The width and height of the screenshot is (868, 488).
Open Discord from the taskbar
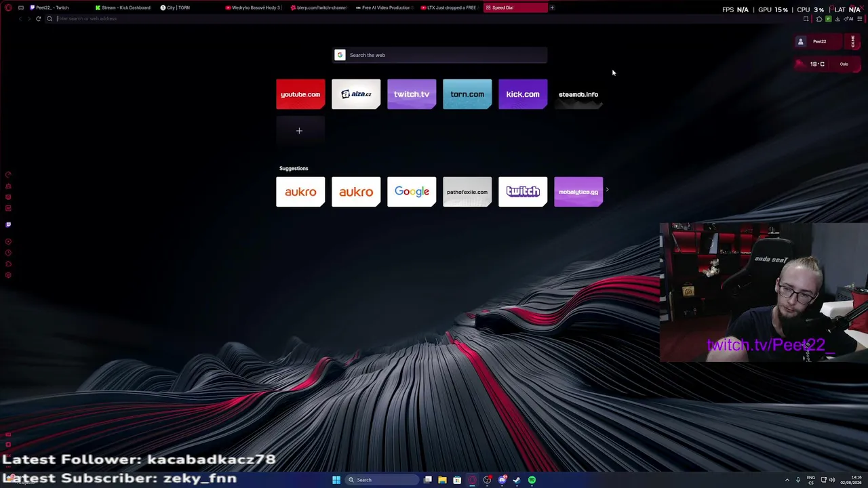[x=502, y=480]
